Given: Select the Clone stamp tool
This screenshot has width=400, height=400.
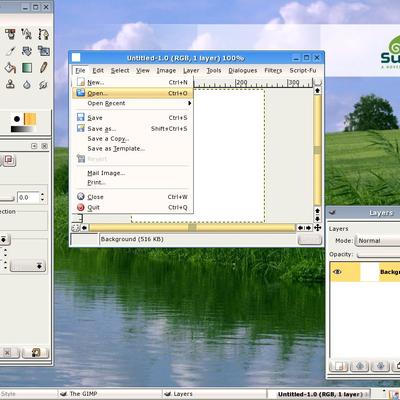Looking at the screenshot, I should point(10,84).
